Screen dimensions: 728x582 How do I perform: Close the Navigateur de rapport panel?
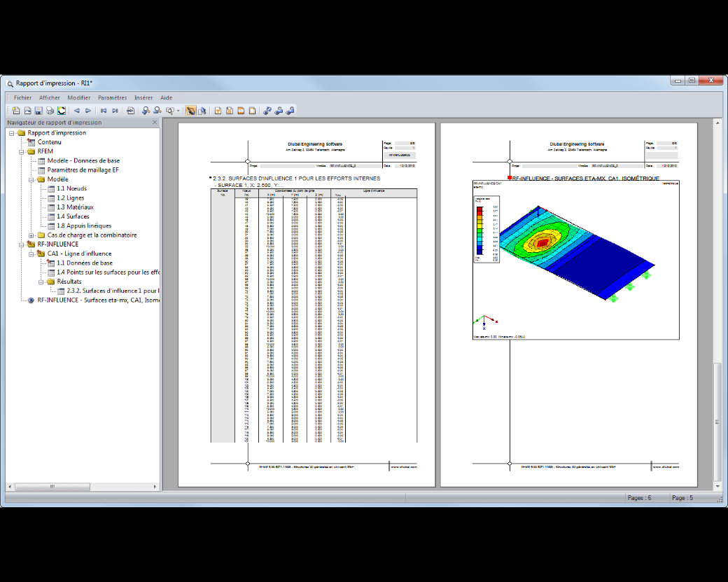pos(155,122)
